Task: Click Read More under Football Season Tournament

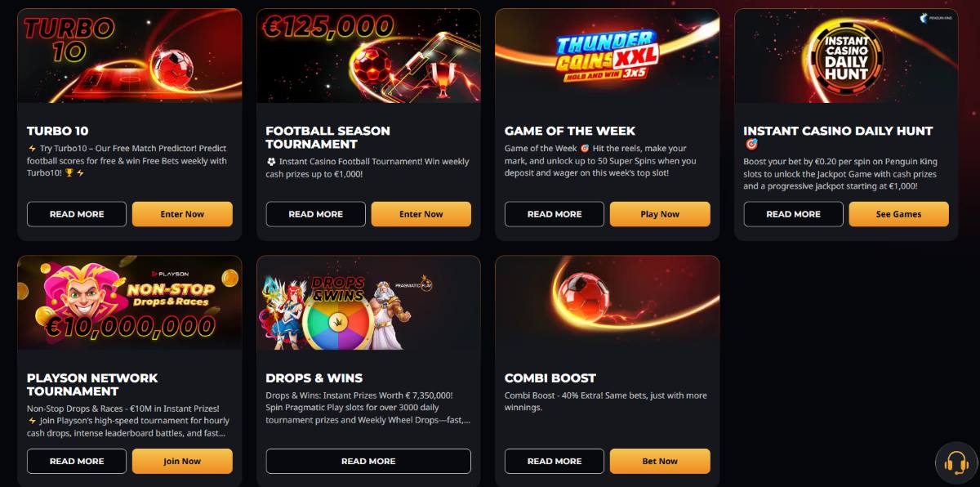Action: click(x=316, y=214)
